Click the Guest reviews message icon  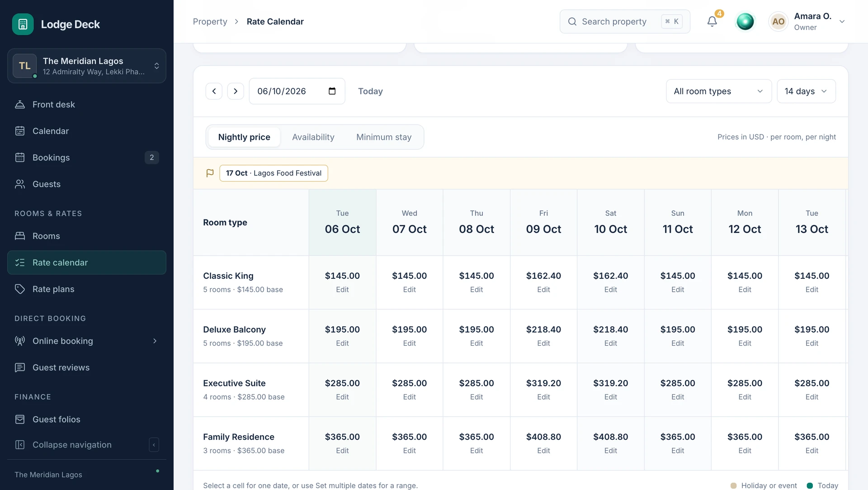click(x=20, y=367)
